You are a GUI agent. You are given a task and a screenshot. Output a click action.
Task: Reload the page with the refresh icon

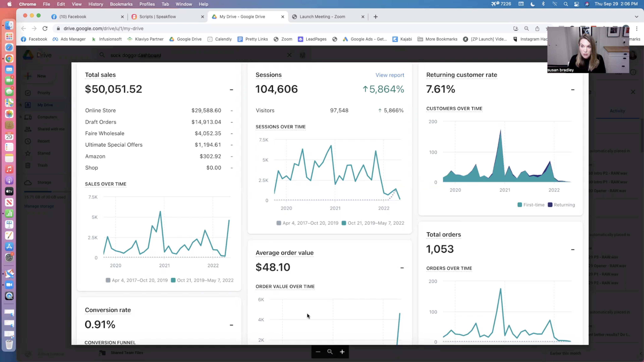[x=45, y=28]
